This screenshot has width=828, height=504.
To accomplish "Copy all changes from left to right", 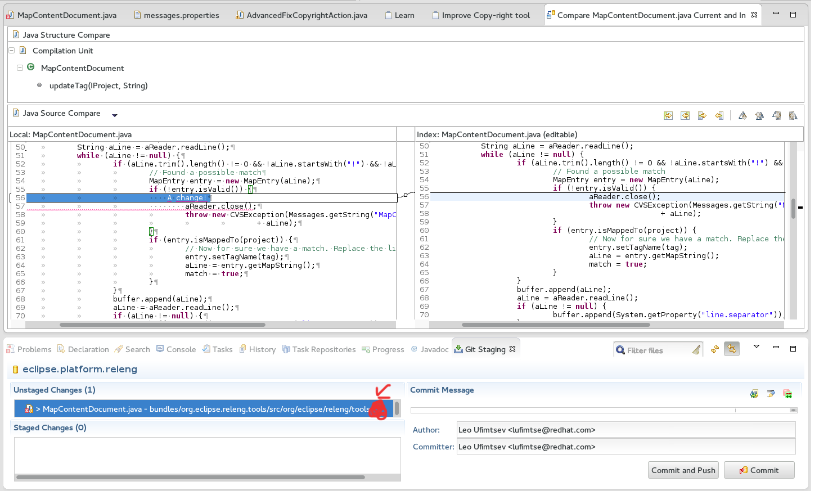I will (668, 115).
